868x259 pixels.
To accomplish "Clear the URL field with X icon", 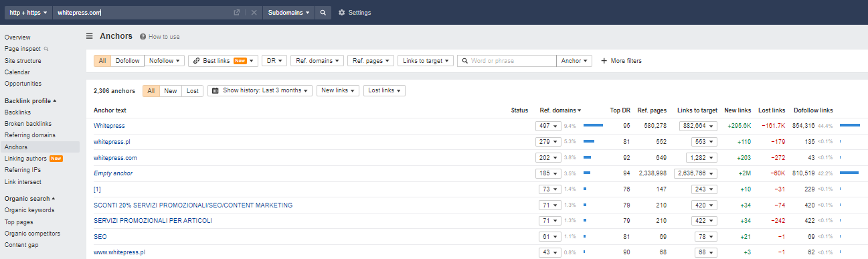I will point(254,13).
